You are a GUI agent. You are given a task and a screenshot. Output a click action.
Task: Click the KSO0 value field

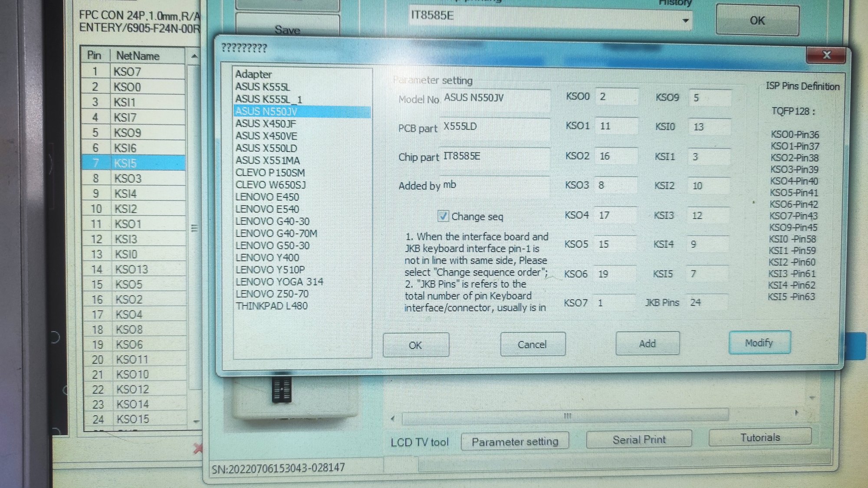click(617, 97)
